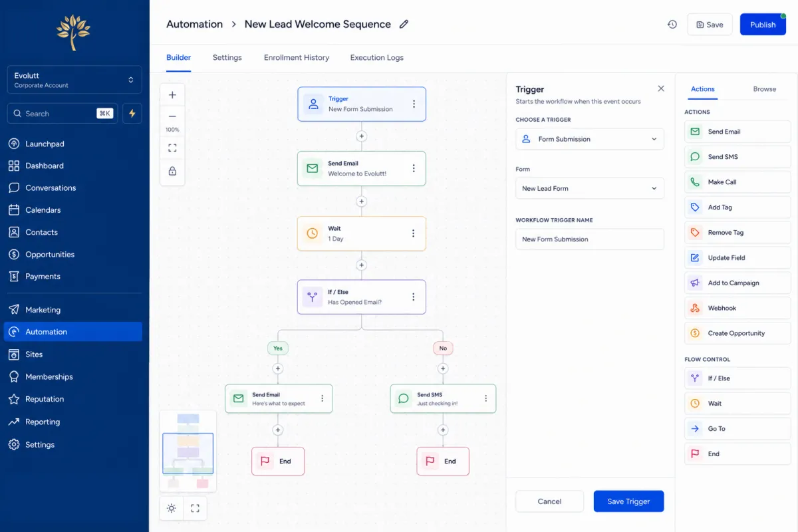The image size is (798, 532).
Task: Open the Form Submission trigger dropdown
Action: 590,139
